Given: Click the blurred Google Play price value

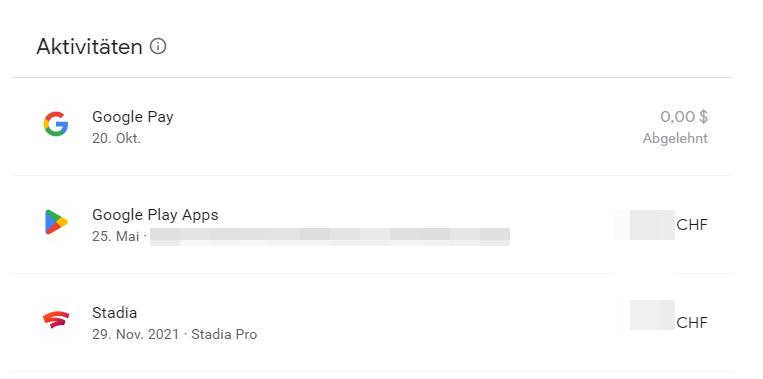Looking at the screenshot, I should coord(652,225).
